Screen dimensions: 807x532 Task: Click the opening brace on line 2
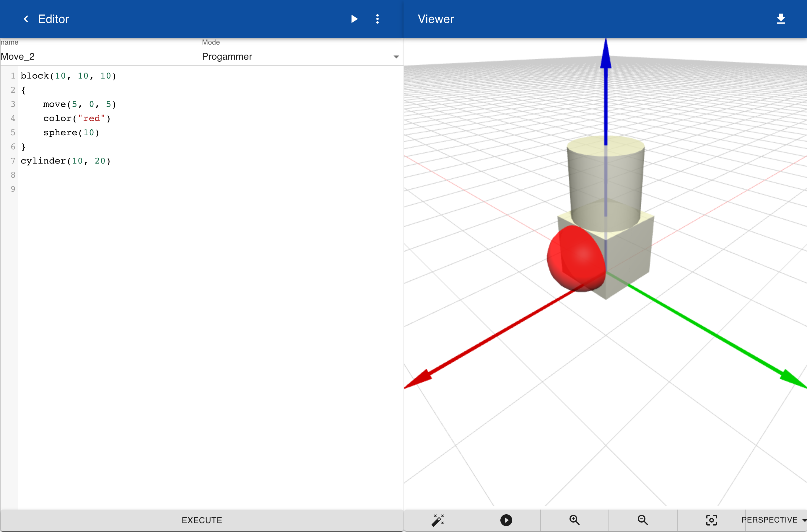[x=23, y=90]
